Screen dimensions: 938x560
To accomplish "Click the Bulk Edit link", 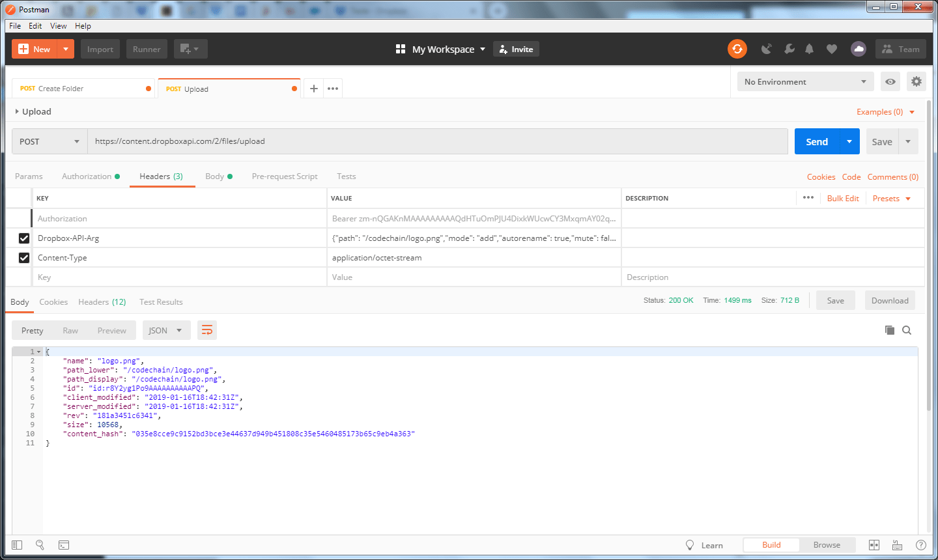I will click(843, 199).
